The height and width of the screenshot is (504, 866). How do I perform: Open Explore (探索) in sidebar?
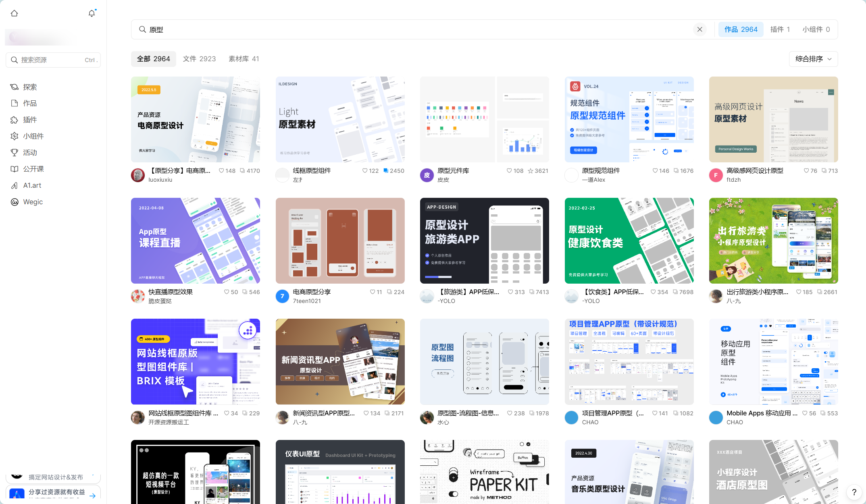(30, 87)
